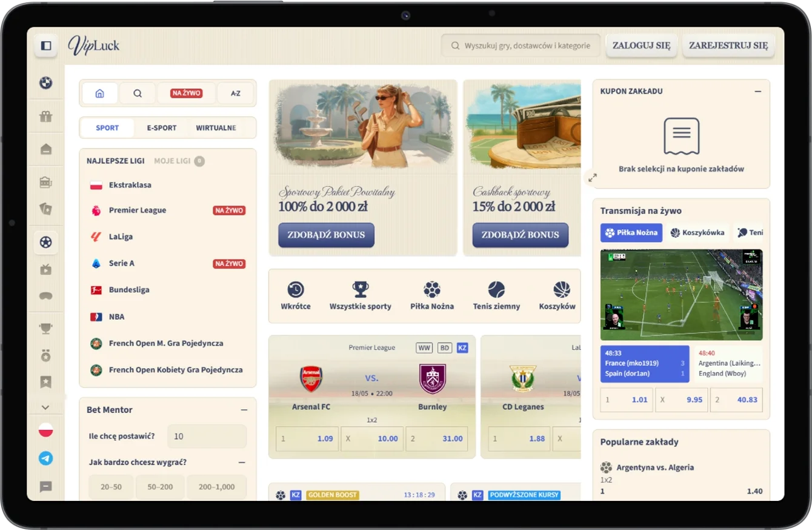Click the Wkrótce clock icon
The height and width of the screenshot is (530, 812).
click(x=296, y=289)
